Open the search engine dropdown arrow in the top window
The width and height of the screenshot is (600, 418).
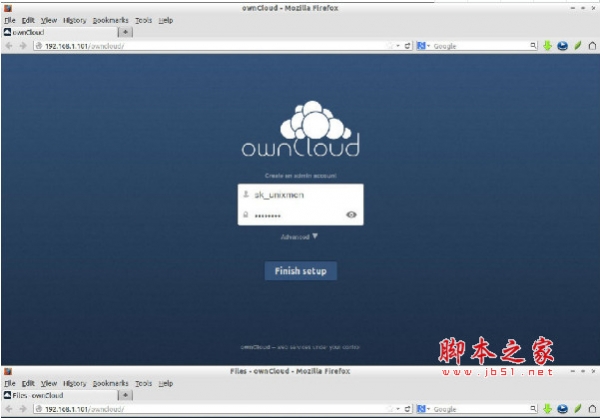tap(429, 46)
